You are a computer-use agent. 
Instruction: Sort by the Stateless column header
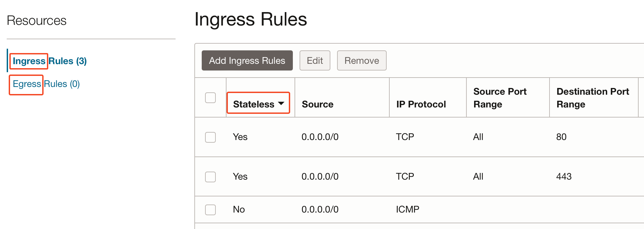point(254,104)
